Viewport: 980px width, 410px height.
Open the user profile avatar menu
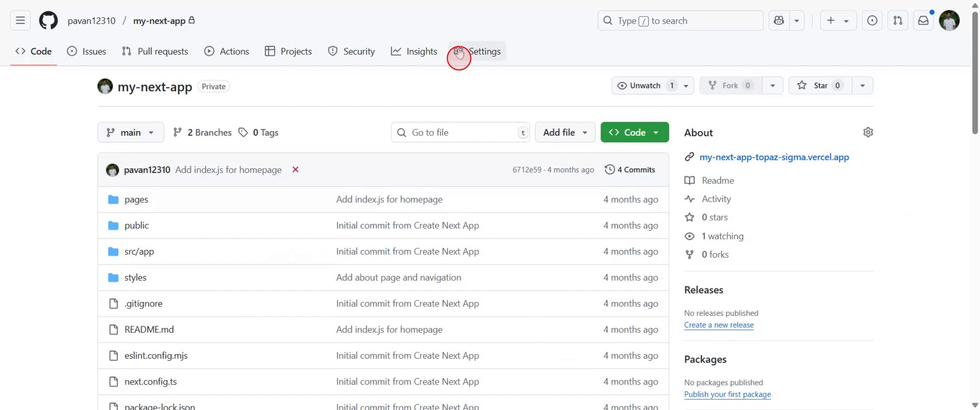click(x=949, y=21)
